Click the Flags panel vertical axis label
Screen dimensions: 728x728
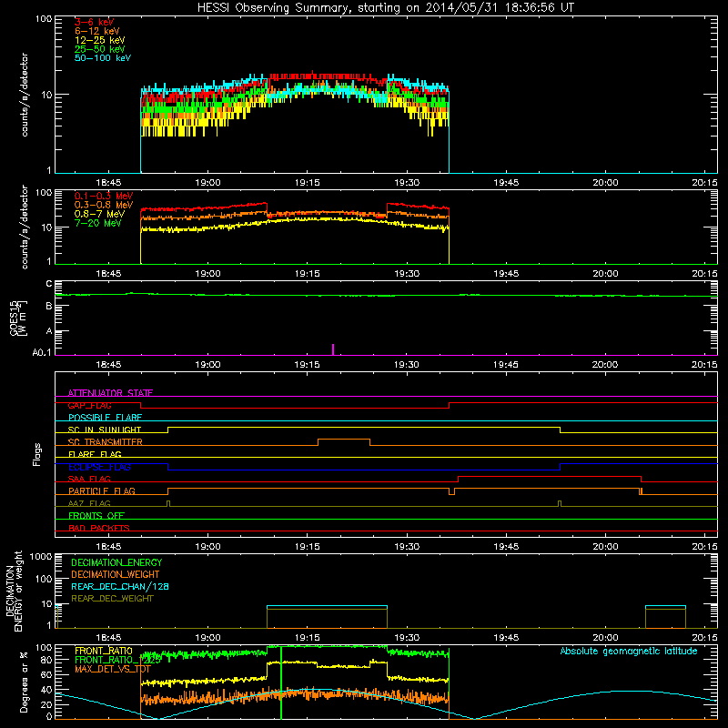click(37, 454)
